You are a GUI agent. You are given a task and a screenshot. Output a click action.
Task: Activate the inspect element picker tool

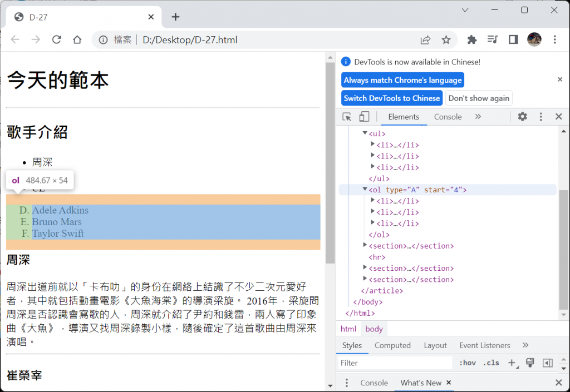(x=347, y=117)
